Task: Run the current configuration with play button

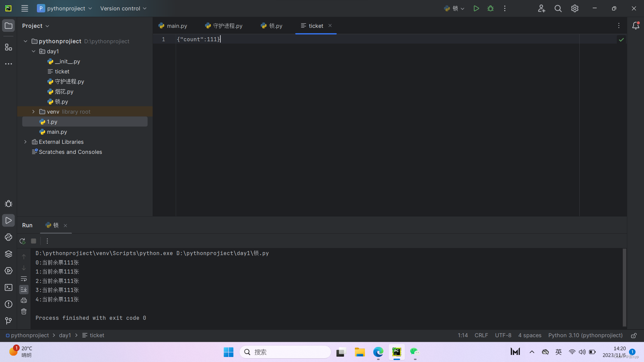Action: [476, 8]
